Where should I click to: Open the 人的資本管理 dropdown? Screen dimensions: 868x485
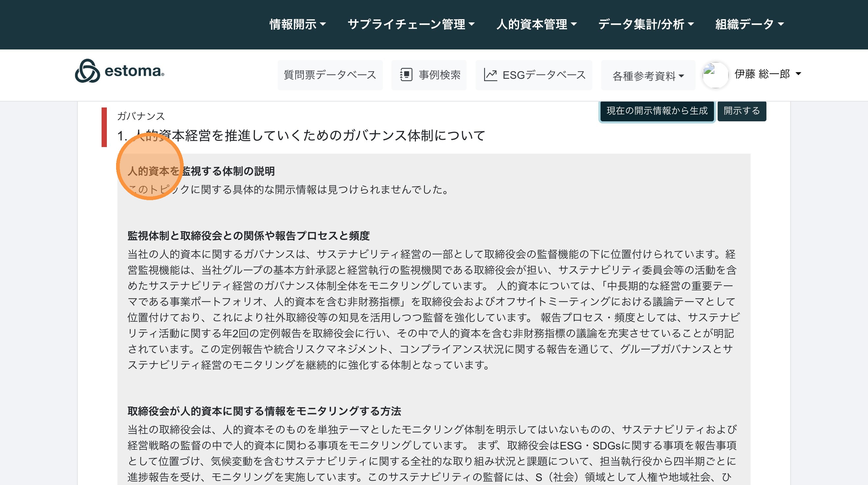pyautogui.click(x=537, y=24)
